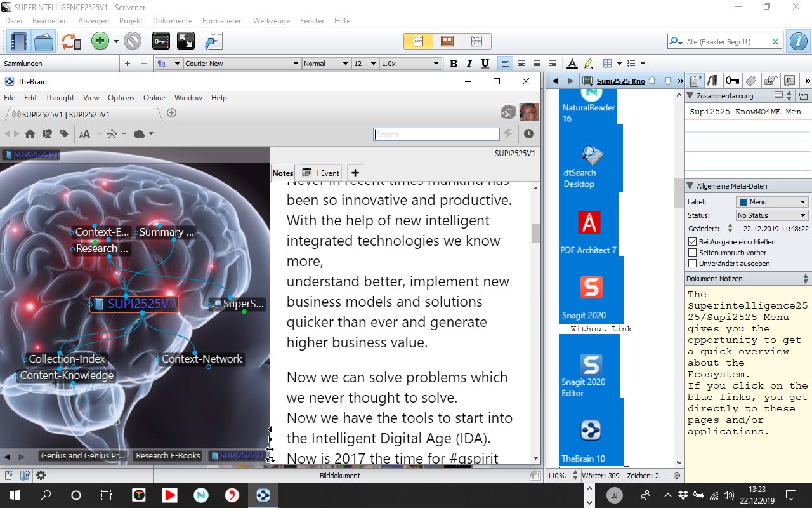812x508 pixels.
Task: Click the History clock icon in TheBrain
Action: 528,134
